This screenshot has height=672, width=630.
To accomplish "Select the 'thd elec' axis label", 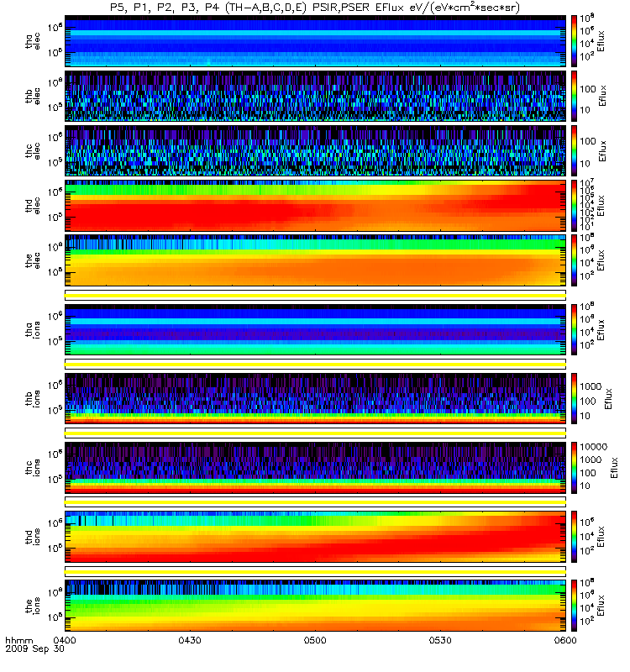I will 33,206.
